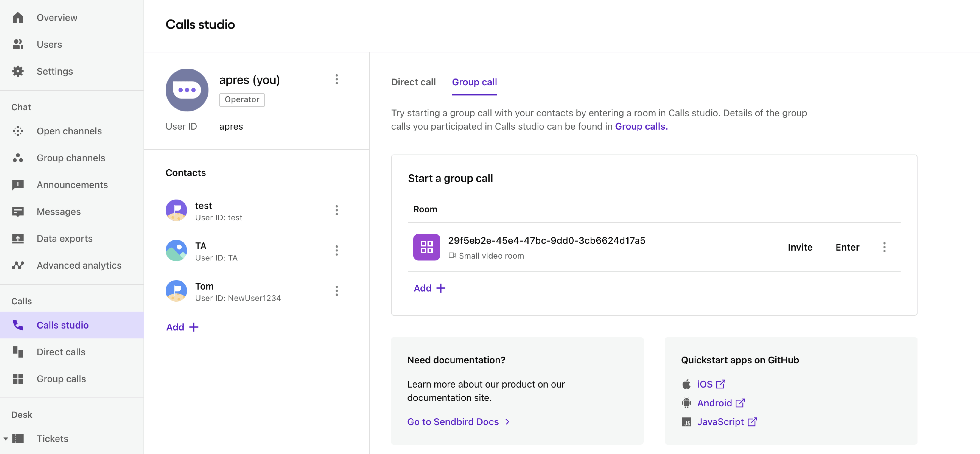
Task: Add a new contact with Add +
Action: [182, 327]
